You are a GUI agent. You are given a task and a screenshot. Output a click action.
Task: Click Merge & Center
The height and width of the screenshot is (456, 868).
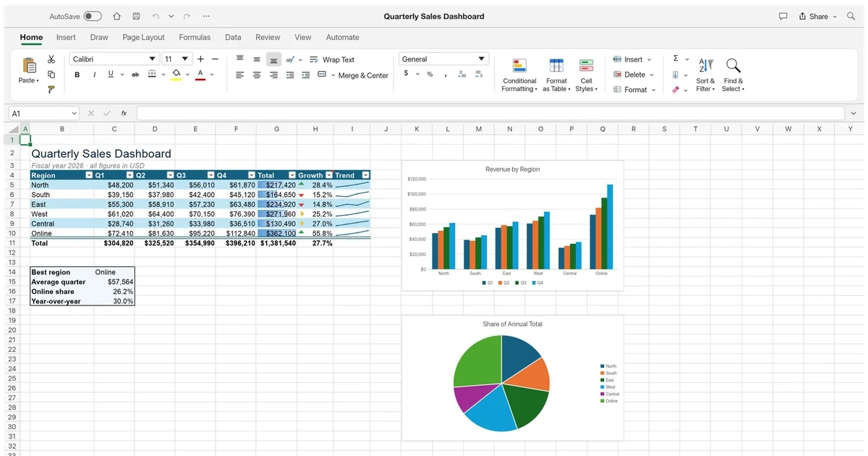tap(353, 75)
